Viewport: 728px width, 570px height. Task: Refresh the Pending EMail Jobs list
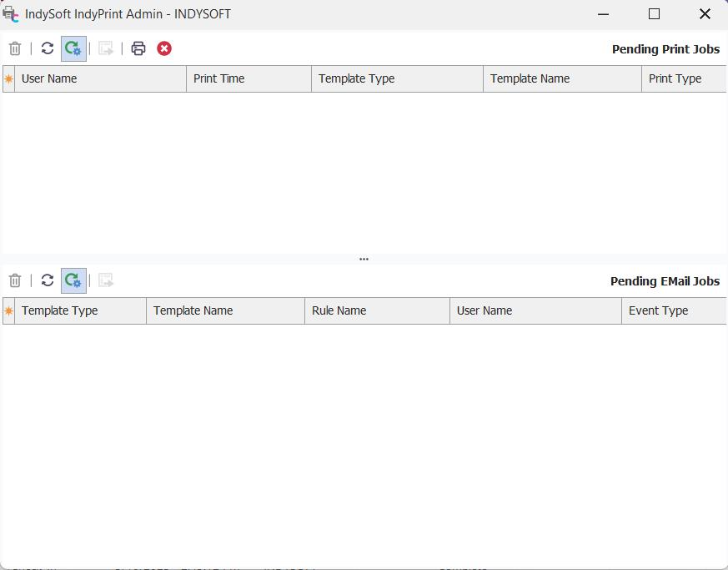point(48,280)
